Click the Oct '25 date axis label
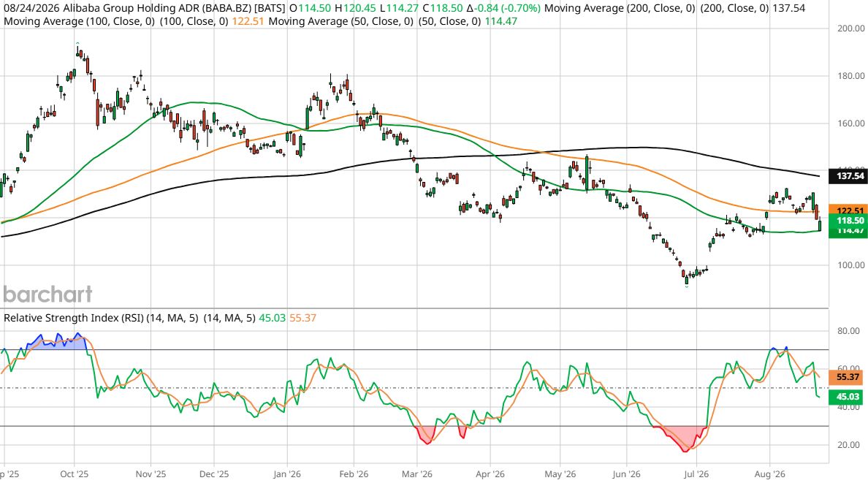Viewport: 868px width, 483px height. pos(75,474)
